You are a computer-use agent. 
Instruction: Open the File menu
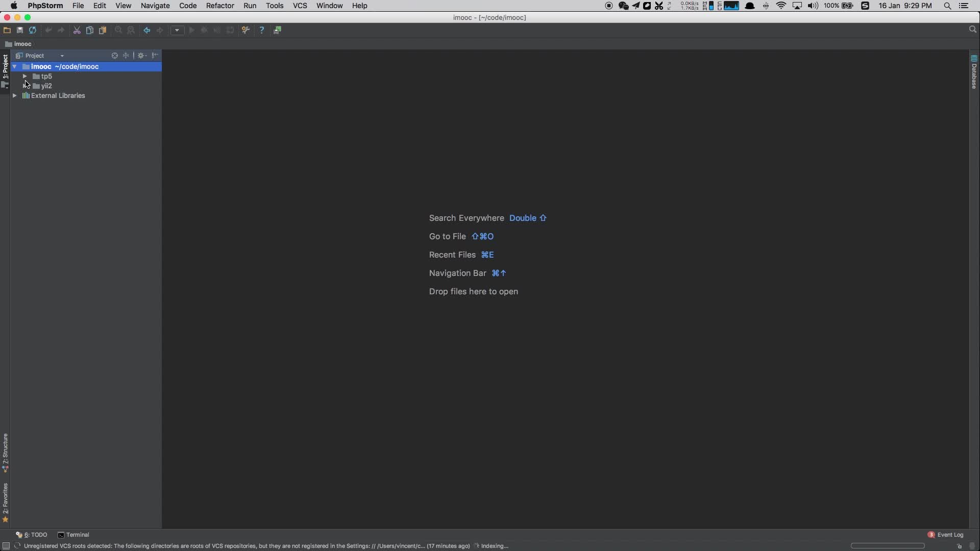[x=78, y=6]
